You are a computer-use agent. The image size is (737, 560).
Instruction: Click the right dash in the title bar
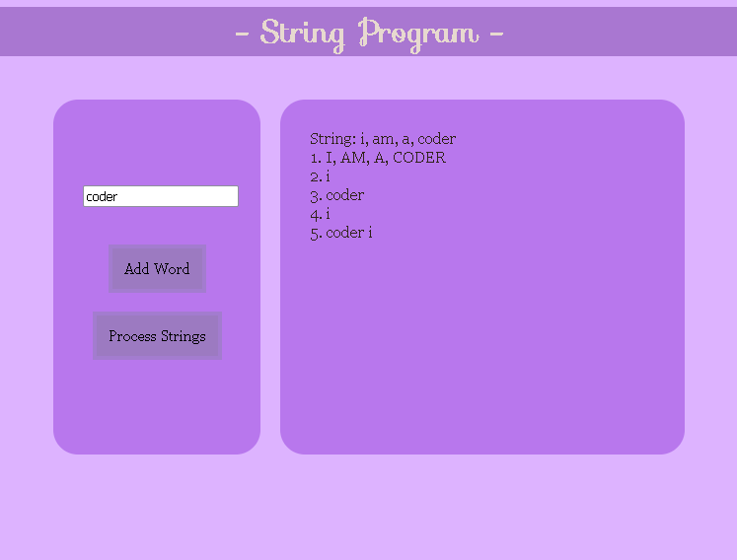coord(496,33)
